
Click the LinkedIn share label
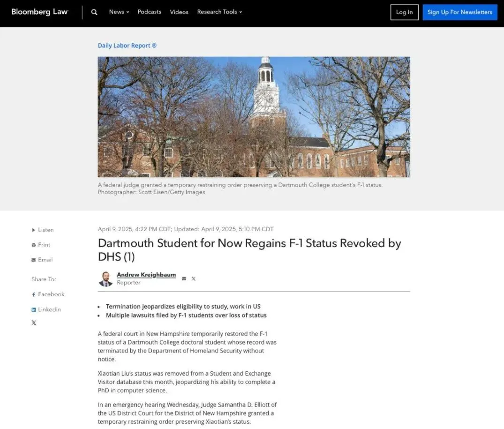[50, 309]
